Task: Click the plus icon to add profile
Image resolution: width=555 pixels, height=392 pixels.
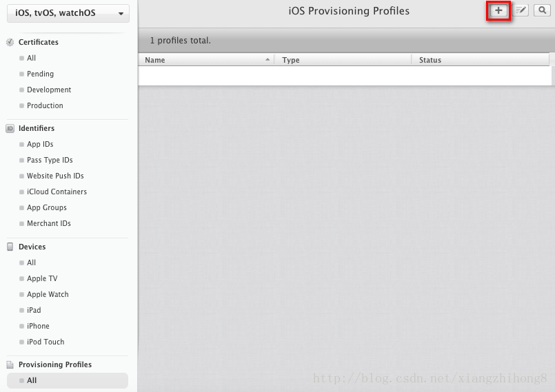Action: [498, 10]
